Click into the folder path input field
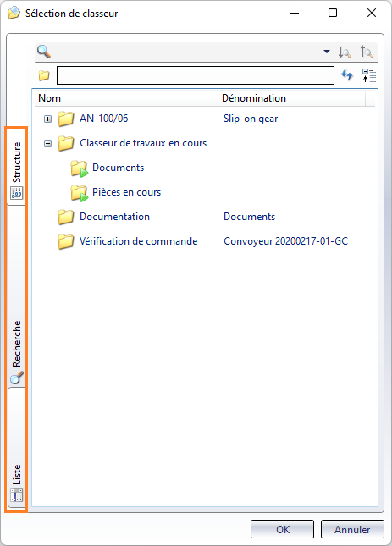The height and width of the screenshot is (546, 392). (196, 75)
